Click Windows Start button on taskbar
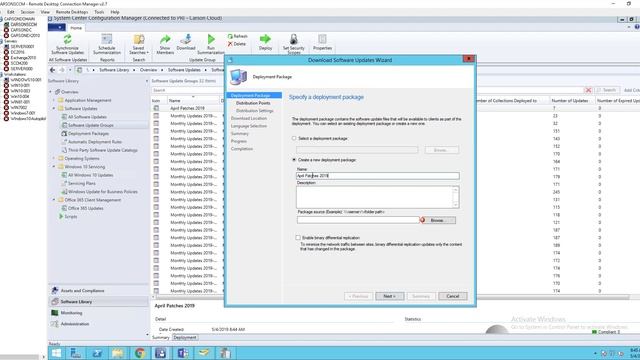This screenshot has height=360, width=640. (x=56, y=353)
